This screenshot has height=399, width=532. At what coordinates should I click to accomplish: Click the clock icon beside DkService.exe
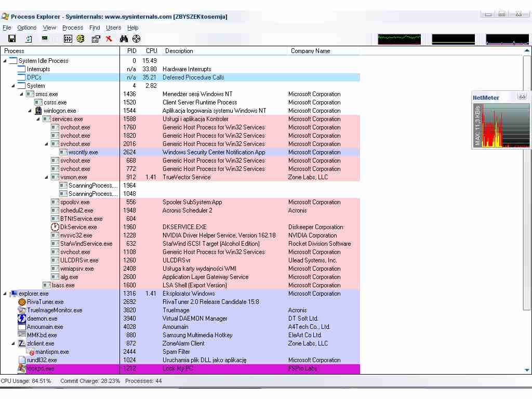55,227
